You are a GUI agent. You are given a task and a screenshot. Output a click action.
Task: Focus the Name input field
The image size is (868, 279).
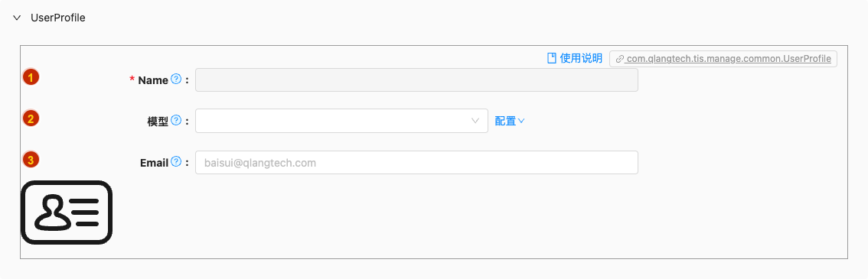point(416,80)
